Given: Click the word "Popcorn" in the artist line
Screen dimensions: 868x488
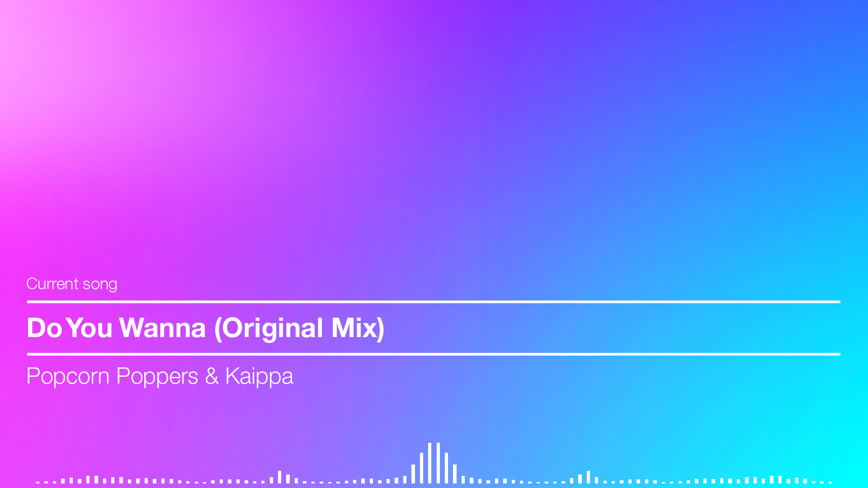Looking at the screenshot, I should tap(68, 377).
